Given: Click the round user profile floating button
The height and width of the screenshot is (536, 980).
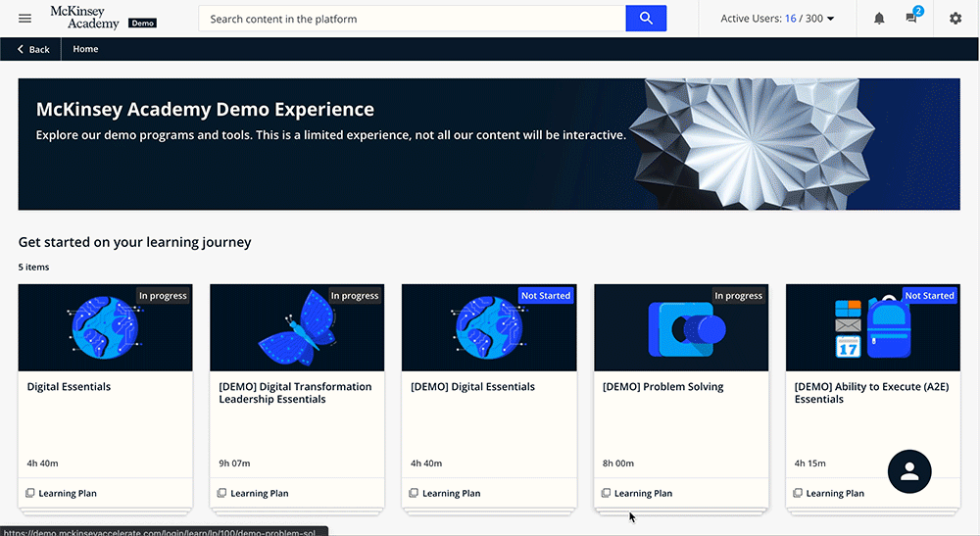Looking at the screenshot, I should tap(909, 471).
